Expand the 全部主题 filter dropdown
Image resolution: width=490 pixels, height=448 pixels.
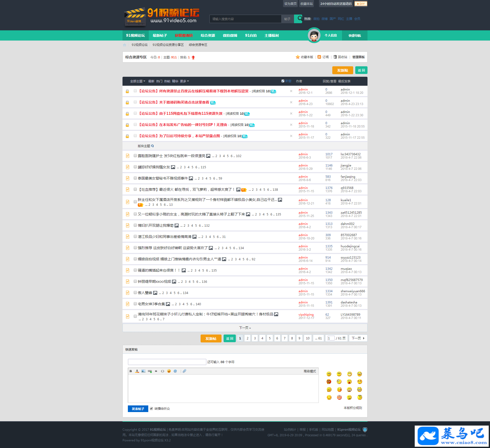(138, 81)
